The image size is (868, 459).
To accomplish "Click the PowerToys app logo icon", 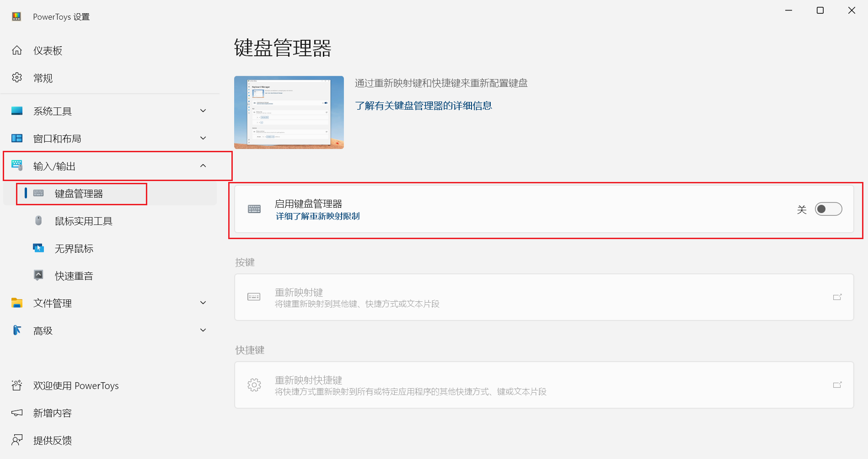I will 16,16.
